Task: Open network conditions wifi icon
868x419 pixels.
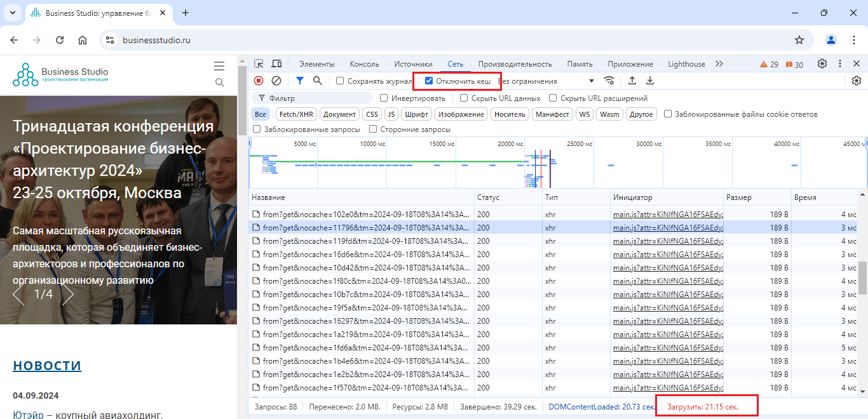Action: (x=609, y=81)
